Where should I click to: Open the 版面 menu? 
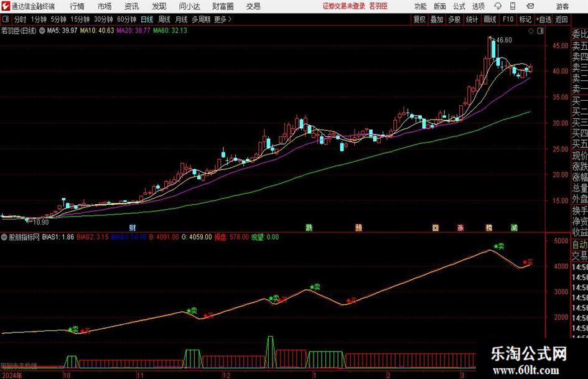click(x=440, y=6)
